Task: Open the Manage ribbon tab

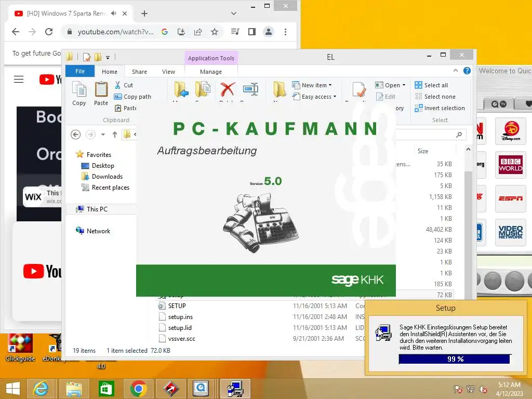Action: [211, 72]
